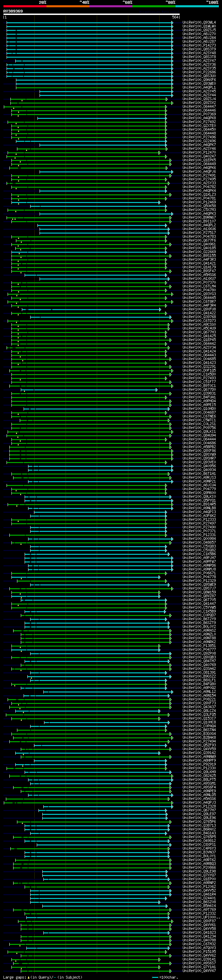Select the UniRef100_A2SY48 label
The width and height of the screenshot is (222, 980).
199,53
